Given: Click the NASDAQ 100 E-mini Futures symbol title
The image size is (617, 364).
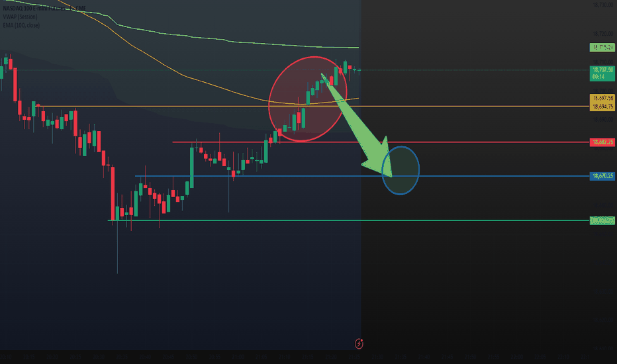Looking at the screenshot, I should pos(44,8).
